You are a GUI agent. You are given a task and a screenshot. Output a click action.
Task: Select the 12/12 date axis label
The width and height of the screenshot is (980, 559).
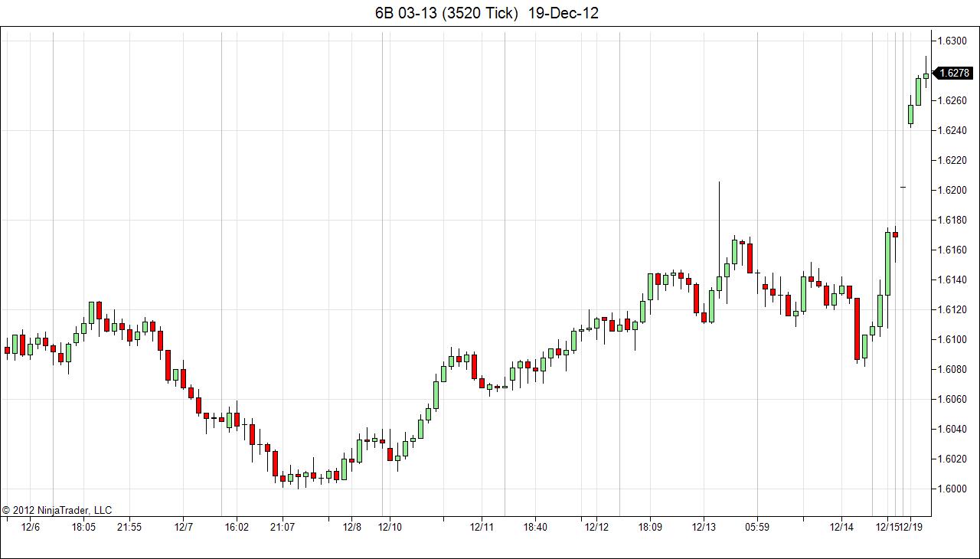(x=596, y=527)
